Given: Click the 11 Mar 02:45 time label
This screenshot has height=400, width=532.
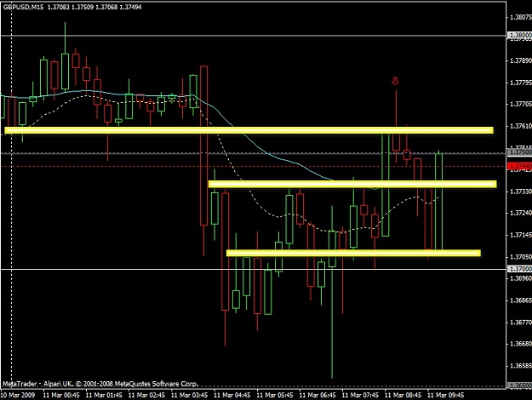Looking at the screenshot, I should 147,395.
